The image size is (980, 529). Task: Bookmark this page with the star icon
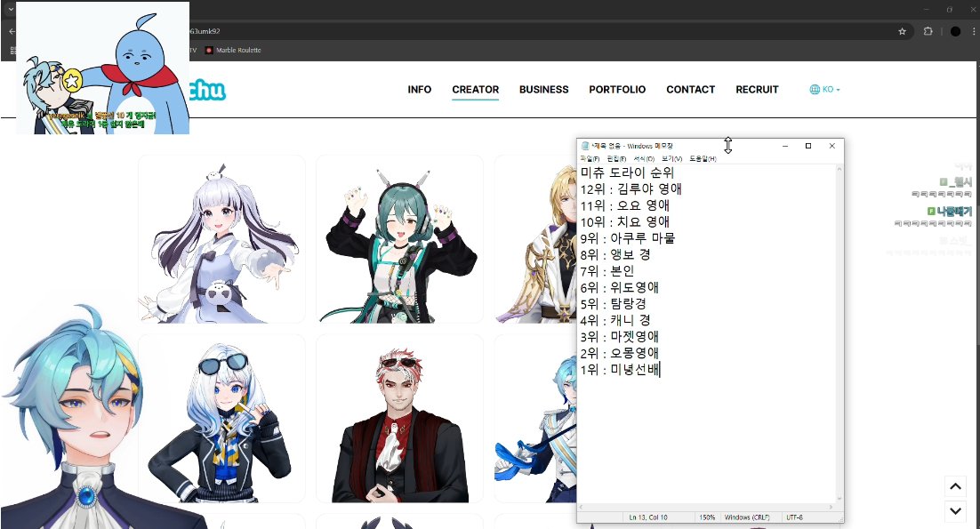[x=902, y=31]
